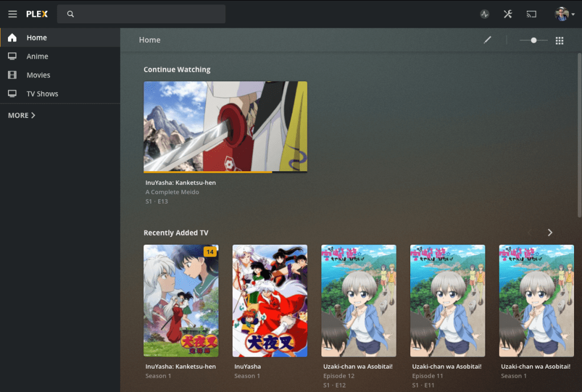
Task: Toggle the sidebar with the hamburger icon
Action: 12,14
